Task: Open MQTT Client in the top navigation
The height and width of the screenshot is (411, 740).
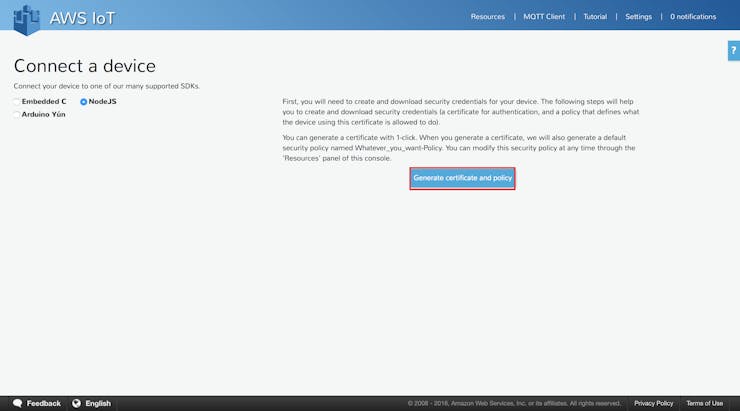Action: tap(544, 17)
